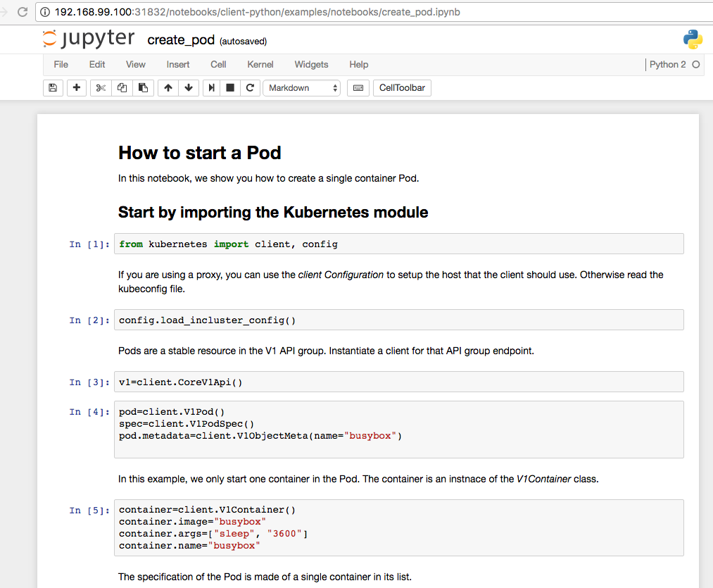
Task: Click the save notebook icon
Action: (52, 88)
